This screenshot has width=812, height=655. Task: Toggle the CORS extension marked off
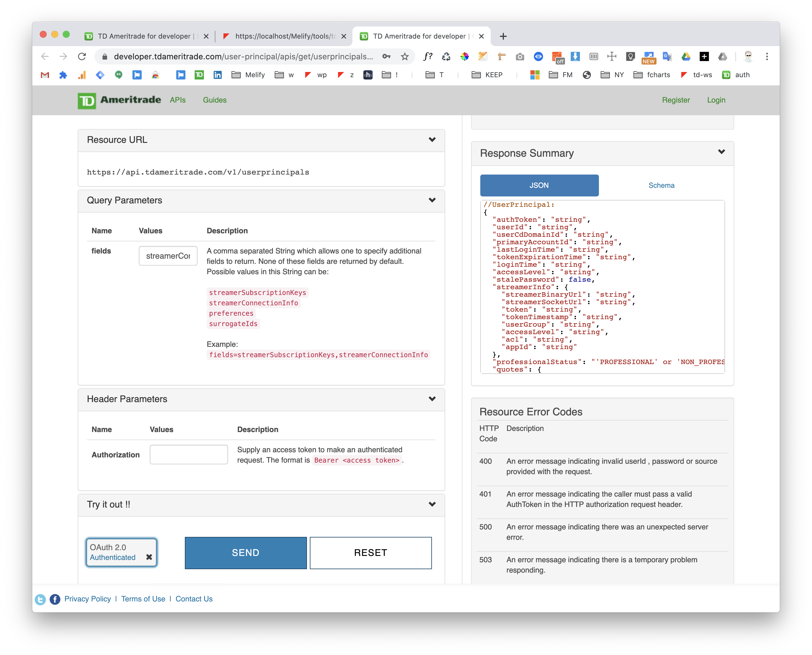[x=557, y=57]
